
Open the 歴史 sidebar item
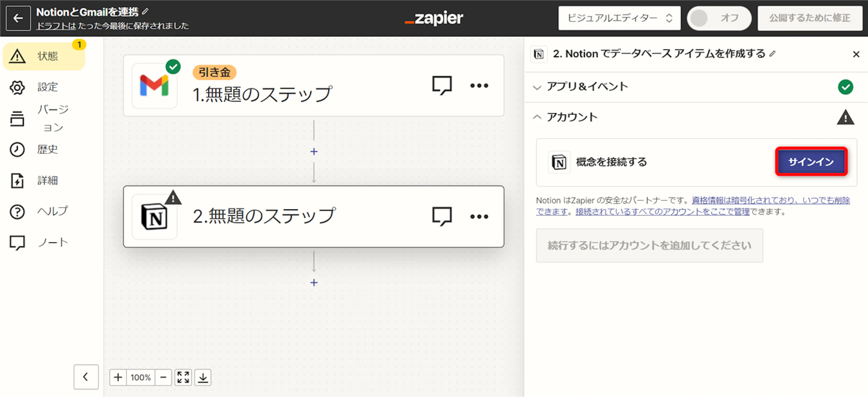(47, 150)
